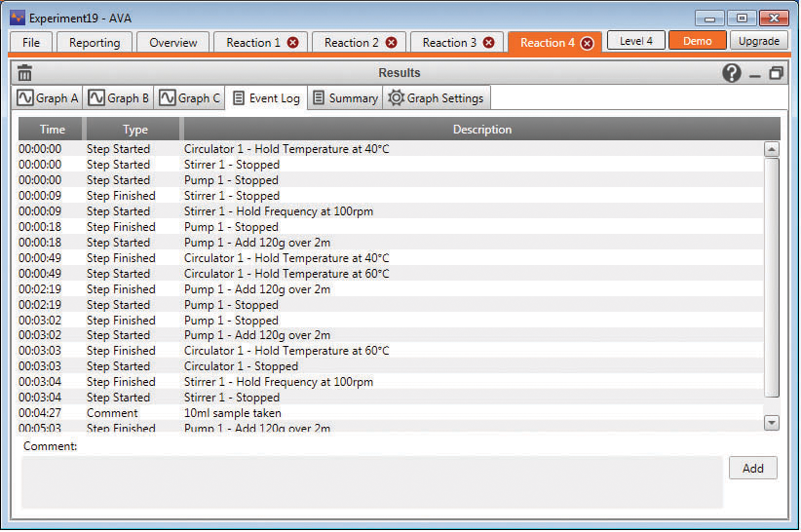The height and width of the screenshot is (532, 801).
Task: Sort by the Time column header
Action: pos(53,130)
